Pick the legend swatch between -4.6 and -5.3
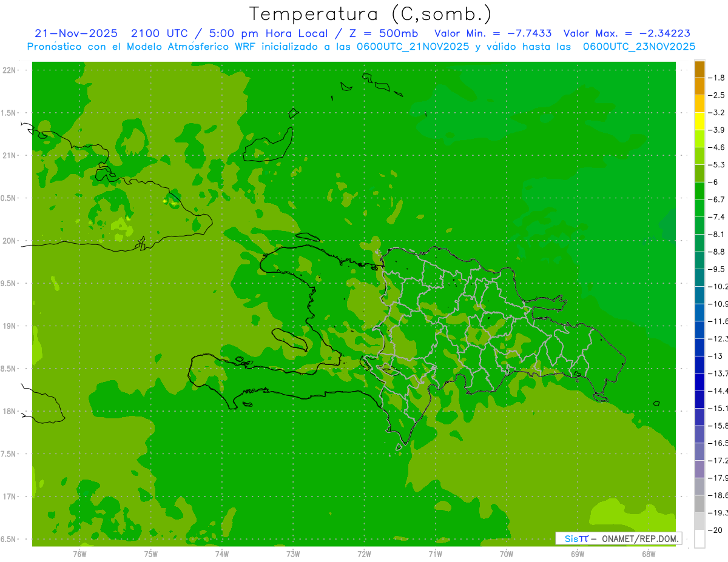Image resolution: width=728 pixels, height=562 pixels. point(699,156)
